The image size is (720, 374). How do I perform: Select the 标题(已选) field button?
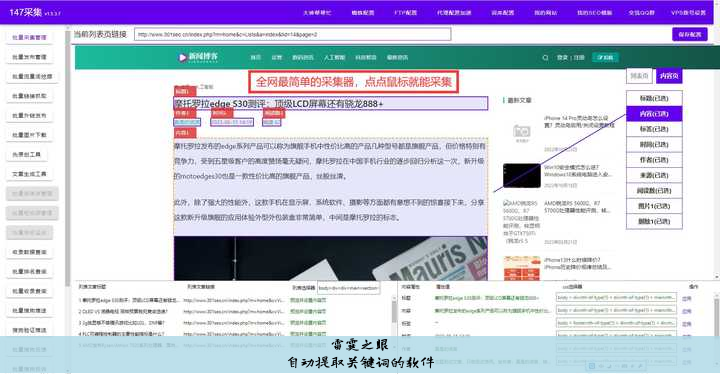654,98
